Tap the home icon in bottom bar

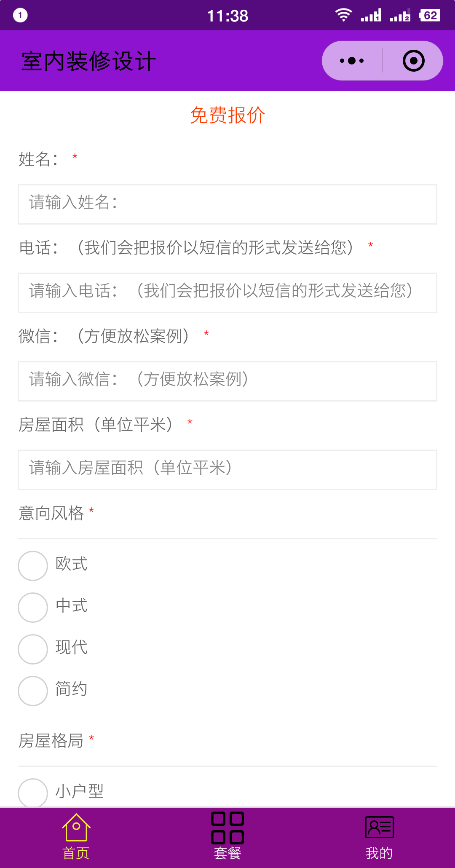pyautogui.click(x=76, y=827)
